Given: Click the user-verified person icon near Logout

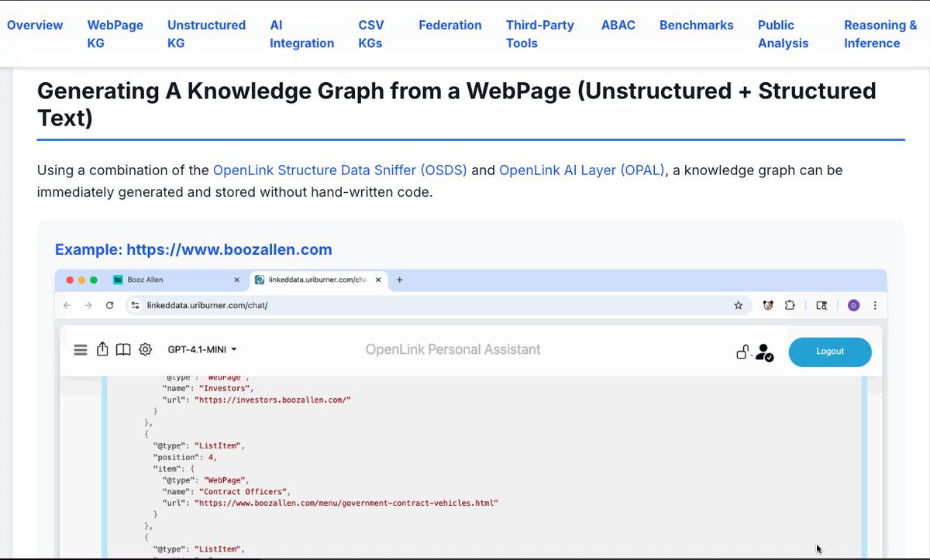Looking at the screenshot, I should click(764, 352).
